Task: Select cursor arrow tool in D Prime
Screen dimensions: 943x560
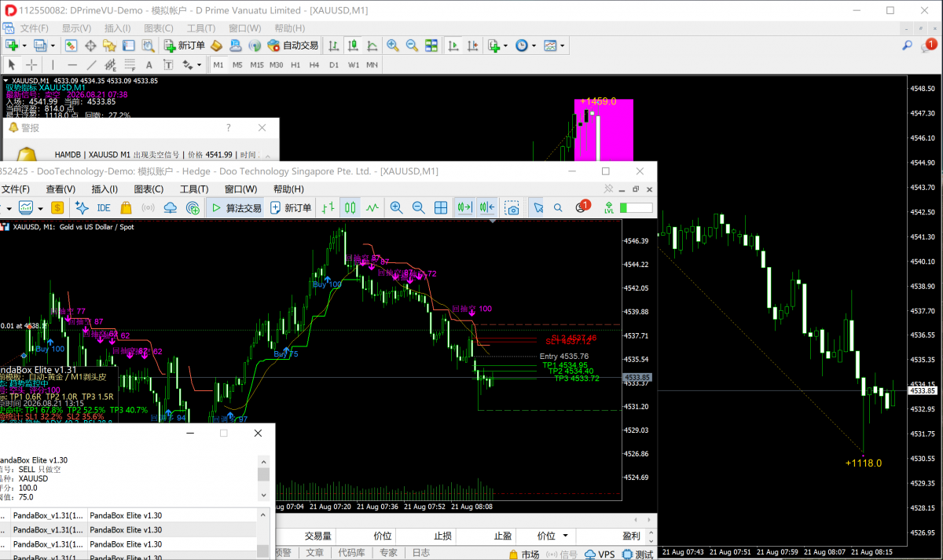Action: point(12,64)
